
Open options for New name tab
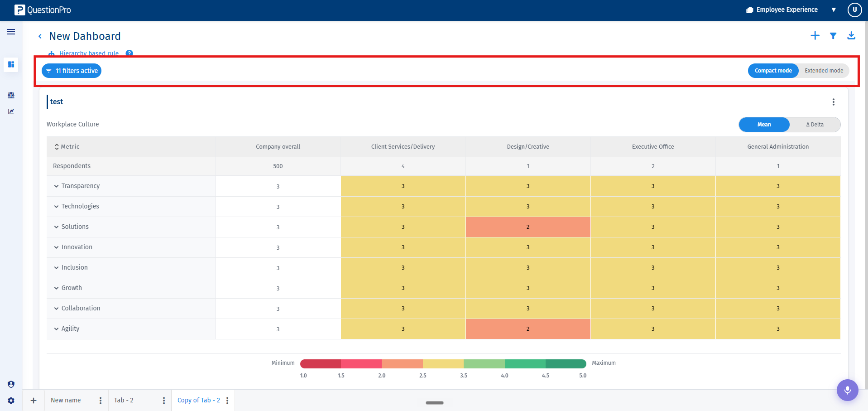click(x=101, y=401)
